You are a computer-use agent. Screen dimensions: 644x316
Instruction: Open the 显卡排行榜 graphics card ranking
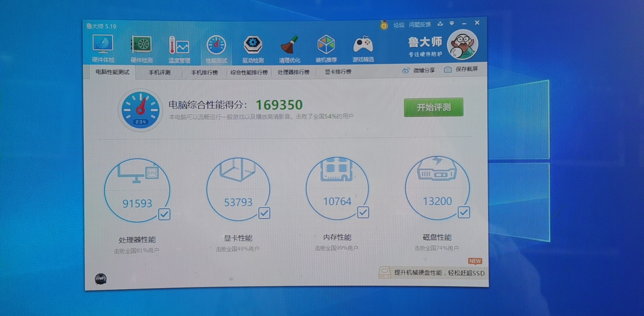[x=338, y=72]
